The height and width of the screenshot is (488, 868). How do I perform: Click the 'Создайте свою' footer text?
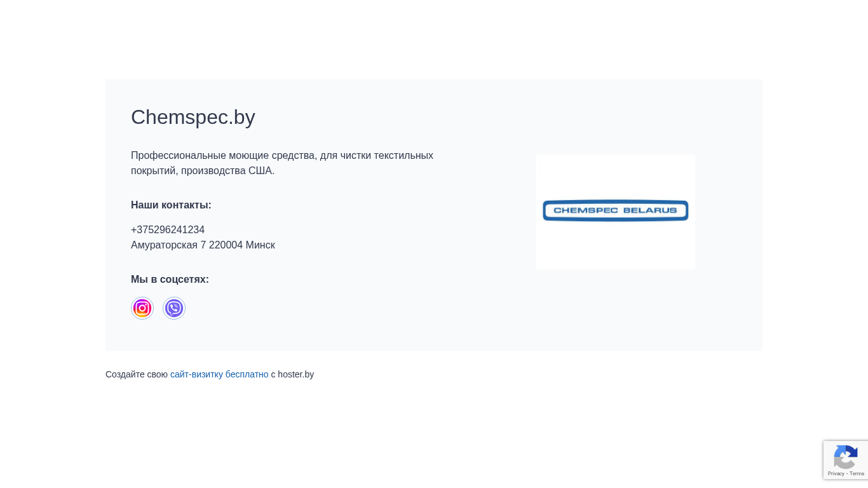click(137, 374)
